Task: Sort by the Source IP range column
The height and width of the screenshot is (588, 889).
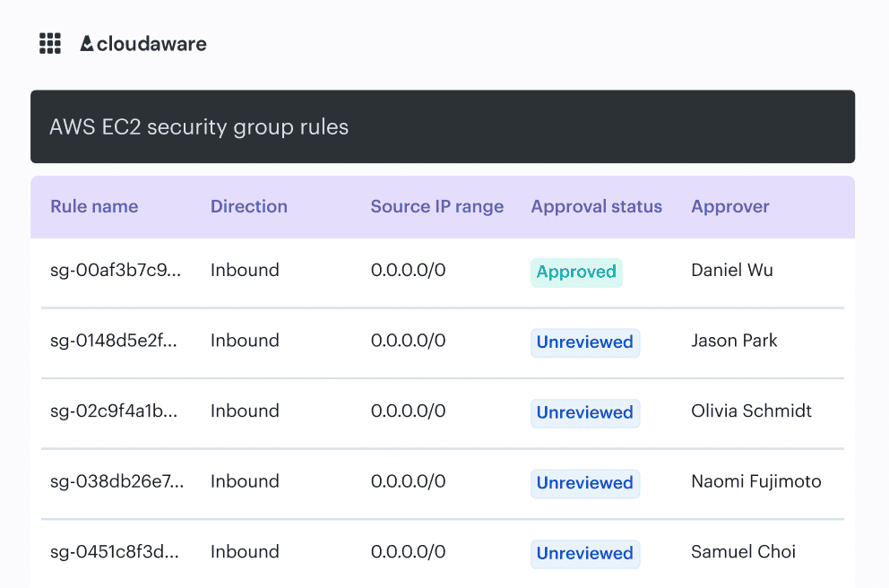Action: (x=436, y=207)
